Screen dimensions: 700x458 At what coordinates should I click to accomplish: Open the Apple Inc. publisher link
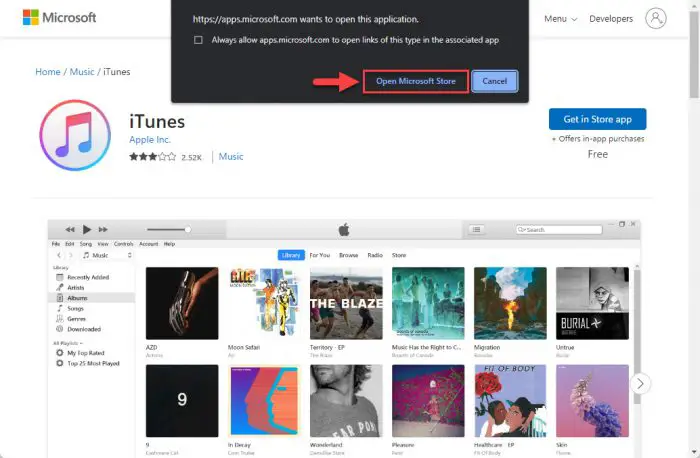pos(150,140)
